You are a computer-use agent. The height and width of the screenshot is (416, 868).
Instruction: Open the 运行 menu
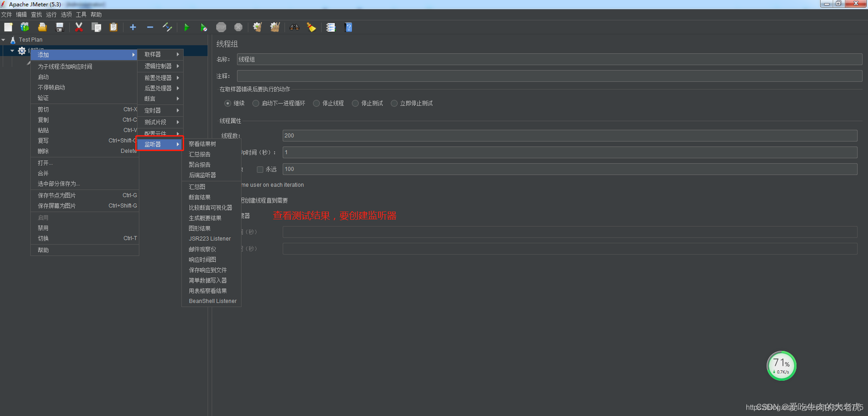point(52,14)
